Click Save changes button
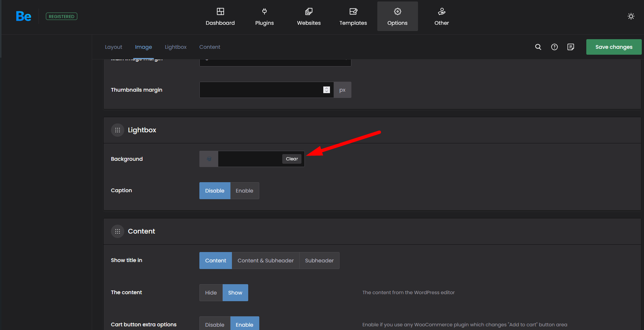The width and height of the screenshot is (644, 330). click(614, 47)
